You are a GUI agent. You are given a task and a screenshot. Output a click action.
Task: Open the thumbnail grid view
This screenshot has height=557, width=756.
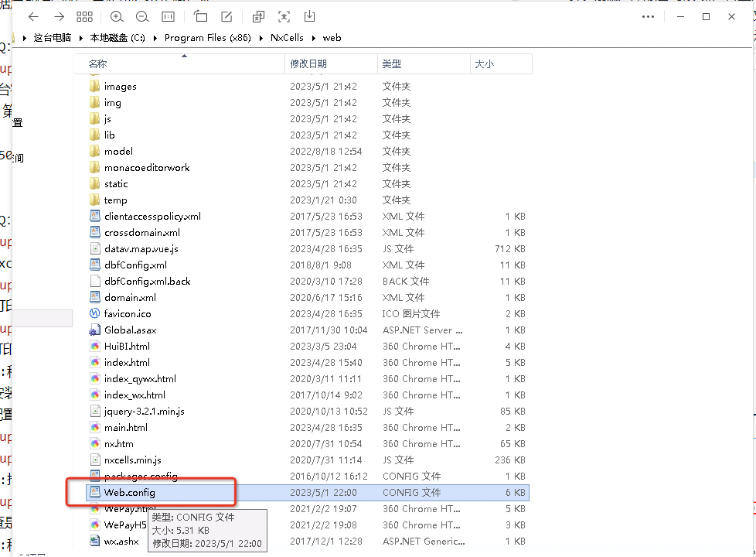tap(85, 16)
